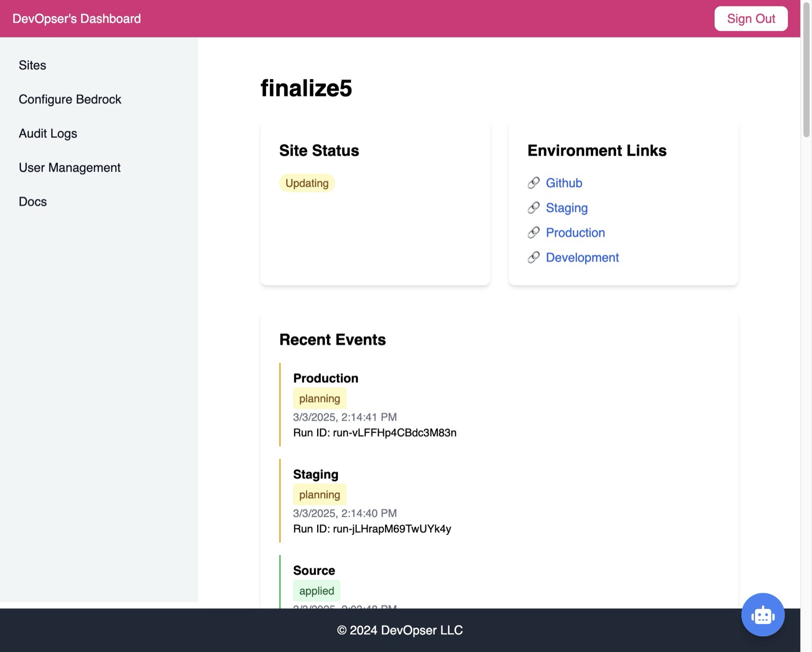Click the planning badge under Production event
Viewport: 812px width, 652px height.
coord(320,398)
